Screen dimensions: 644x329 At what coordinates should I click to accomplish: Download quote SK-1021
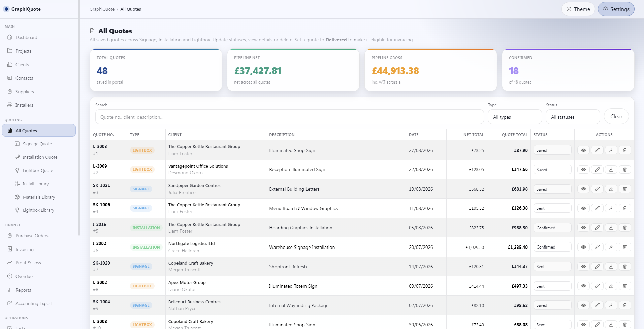point(611,189)
